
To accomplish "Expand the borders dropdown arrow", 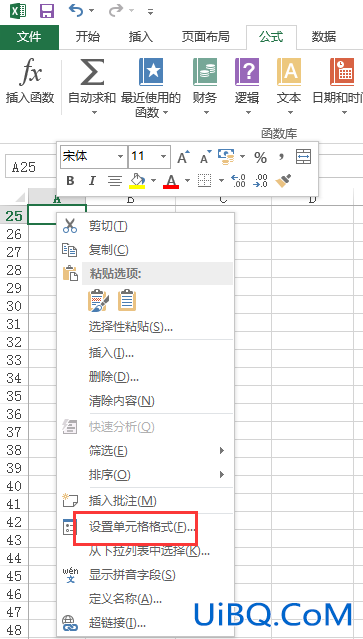I will click(x=221, y=180).
